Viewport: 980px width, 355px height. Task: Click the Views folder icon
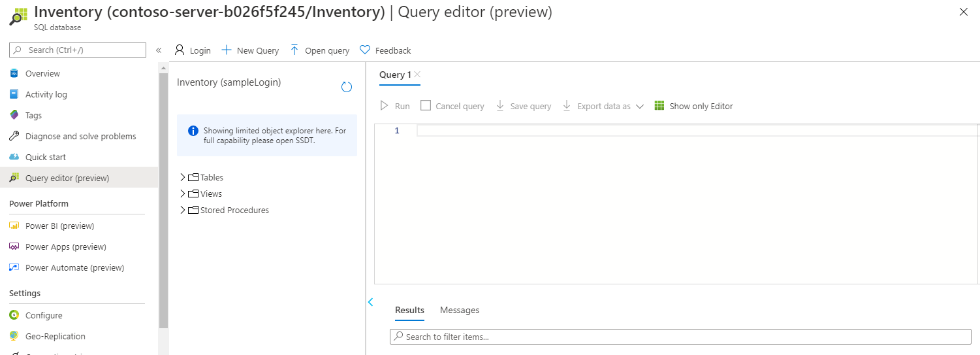pyautogui.click(x=193, y=194)
